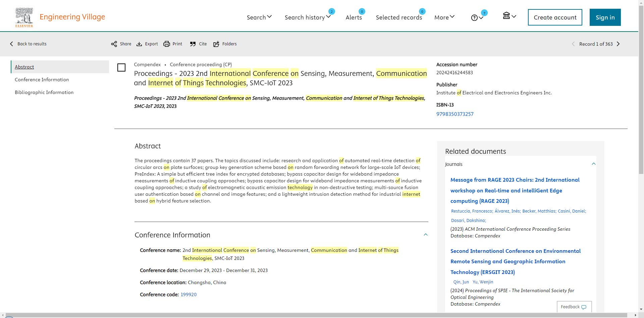Image resolution: width=644 pixels, height=318 pixels.
Task: Click the 'Record 1 of 363' text
Action: 596,44
